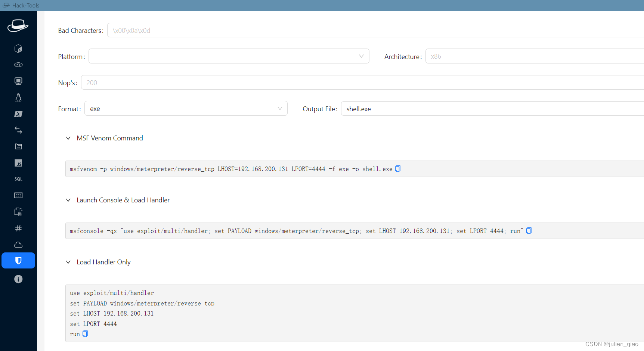
Task: Open the Data Encoding keyboard icon
Action: coord(18,195)
